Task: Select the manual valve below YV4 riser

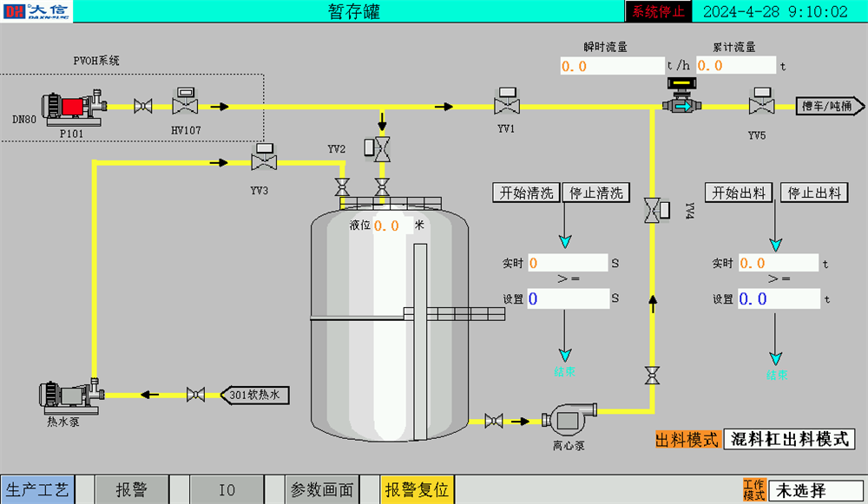Action: point(652,375)
